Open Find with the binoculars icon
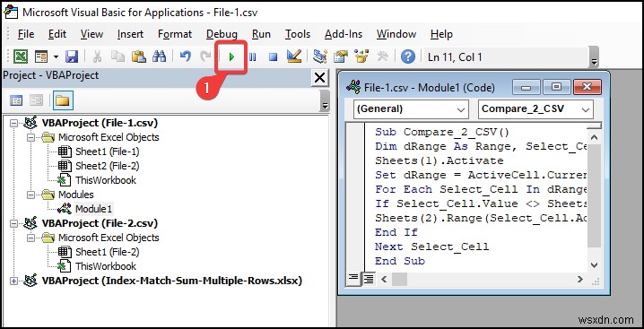The height and width of the screenshot is (329, 644). click(160, 56)
